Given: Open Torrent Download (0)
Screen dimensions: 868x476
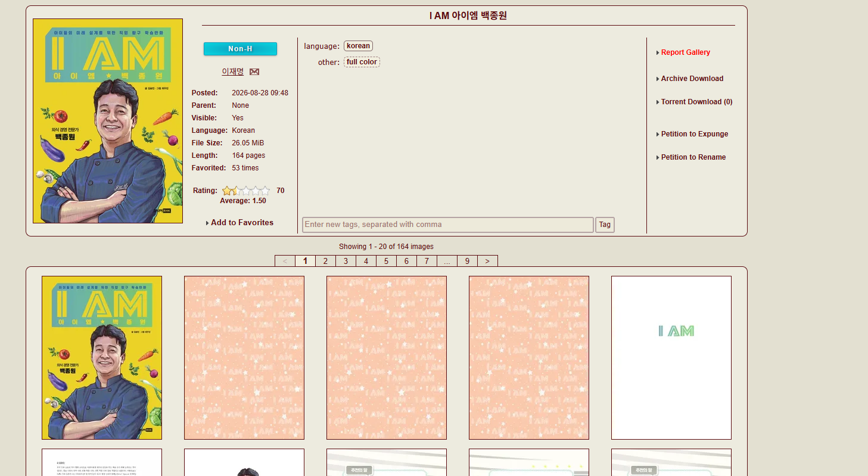Looking at the screenshot, I should point(697,102).
